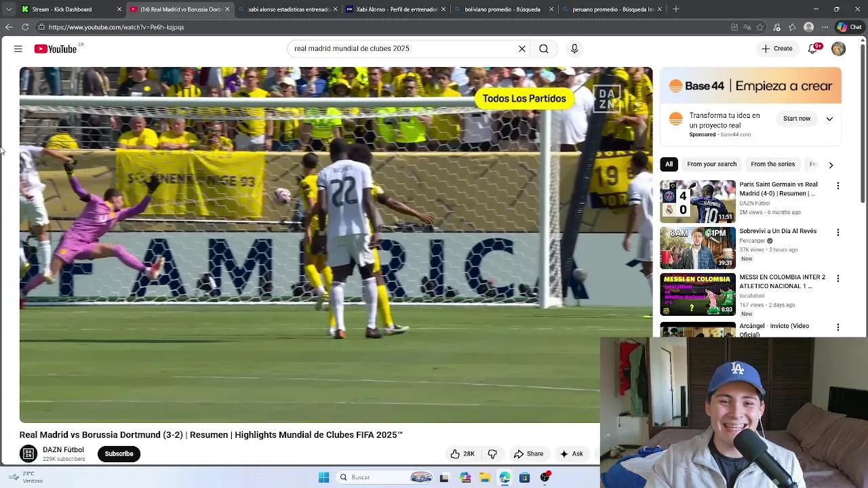Open browser favorites list icon
The width and height of the screenshot is (868, 488).
click(793, 27)
